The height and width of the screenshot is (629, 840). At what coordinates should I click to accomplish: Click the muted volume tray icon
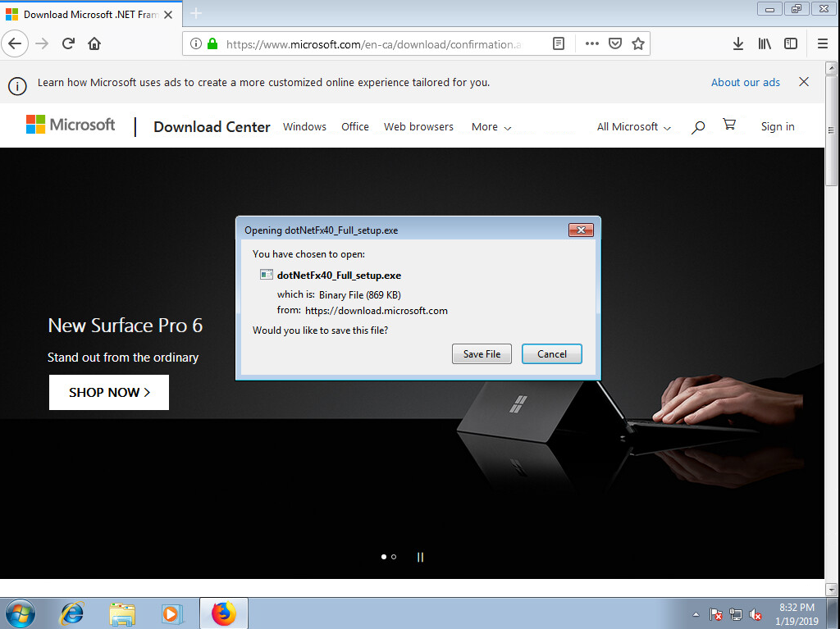click(756, 614)
